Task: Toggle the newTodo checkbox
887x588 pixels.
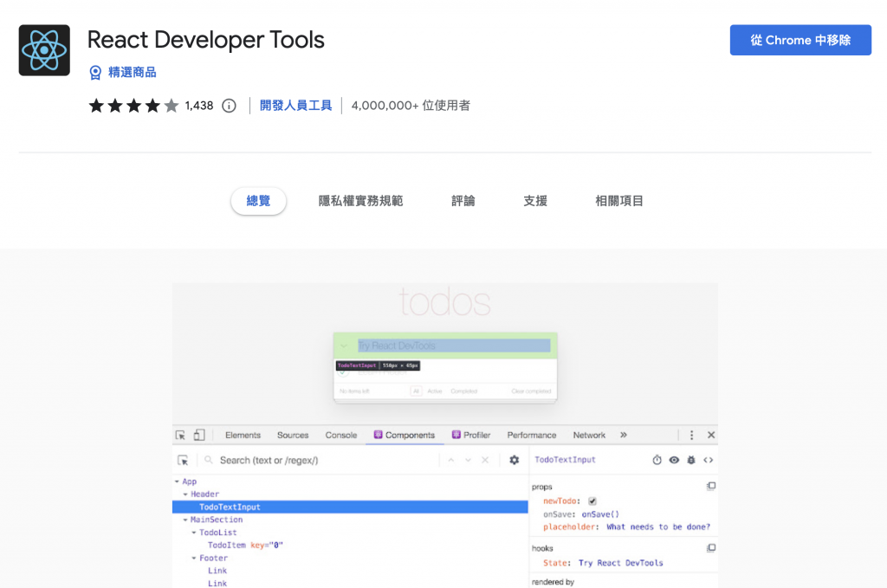Action: click(x=592, y=501)
